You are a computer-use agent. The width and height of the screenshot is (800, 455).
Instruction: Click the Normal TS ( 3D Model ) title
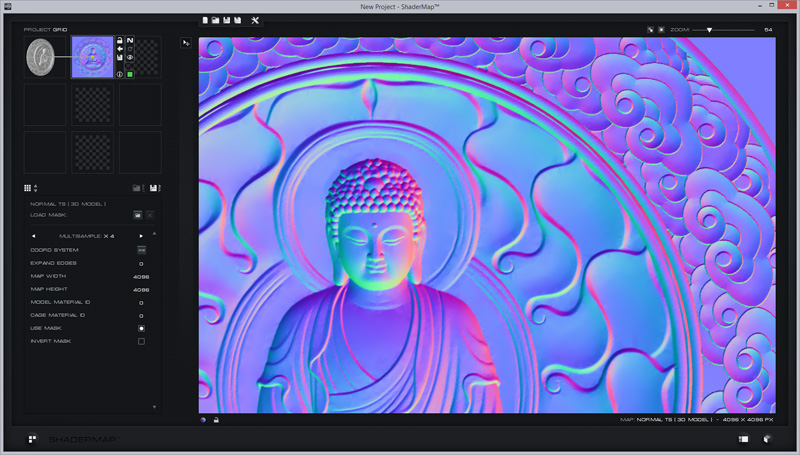coord(68,204)
